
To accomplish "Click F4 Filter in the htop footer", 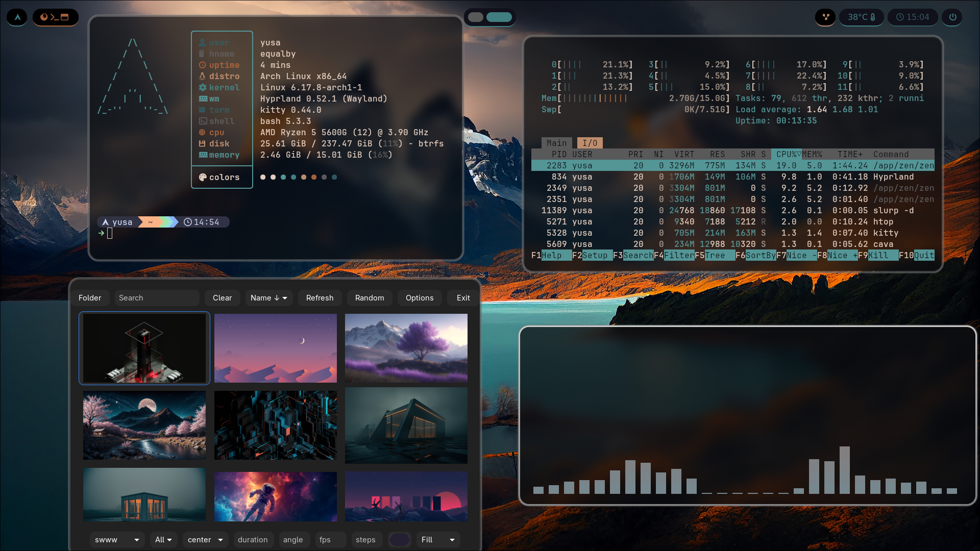I will (x=674, y=255).
